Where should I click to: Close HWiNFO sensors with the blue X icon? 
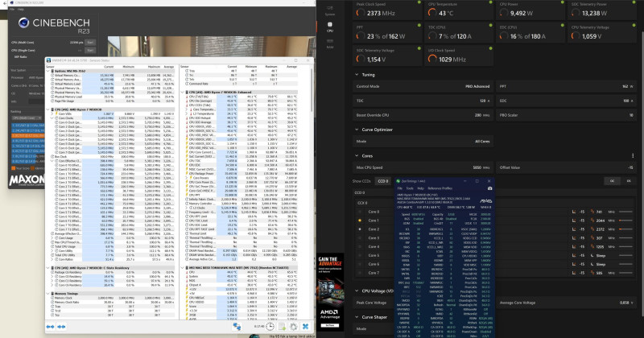[x=306, y=327]
